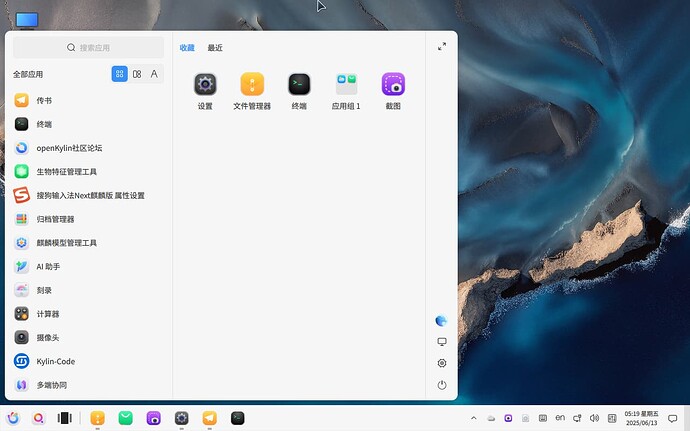The image size is (690, 431).
Task: Switch app list to category view
Action: [x=137, y=74]
